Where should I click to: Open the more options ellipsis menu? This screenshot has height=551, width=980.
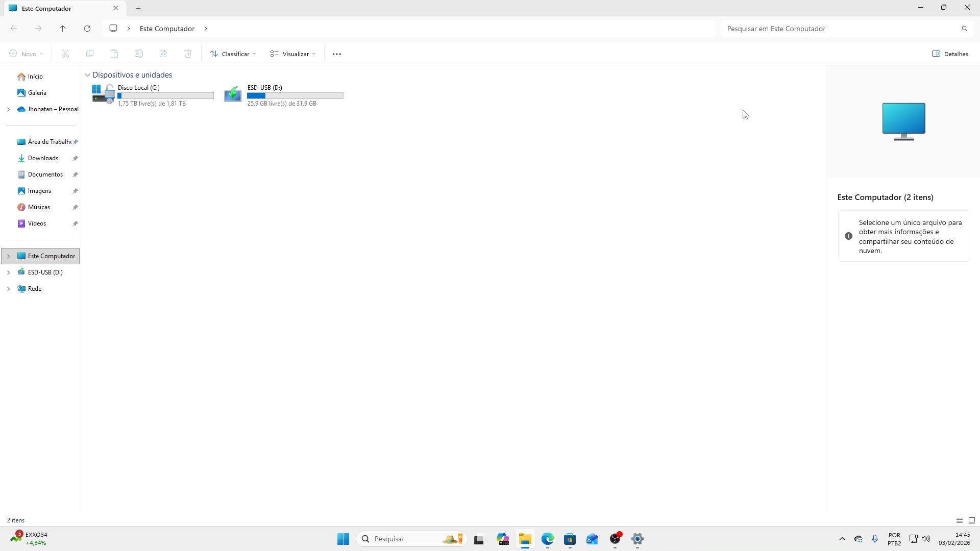coord(336,54)
